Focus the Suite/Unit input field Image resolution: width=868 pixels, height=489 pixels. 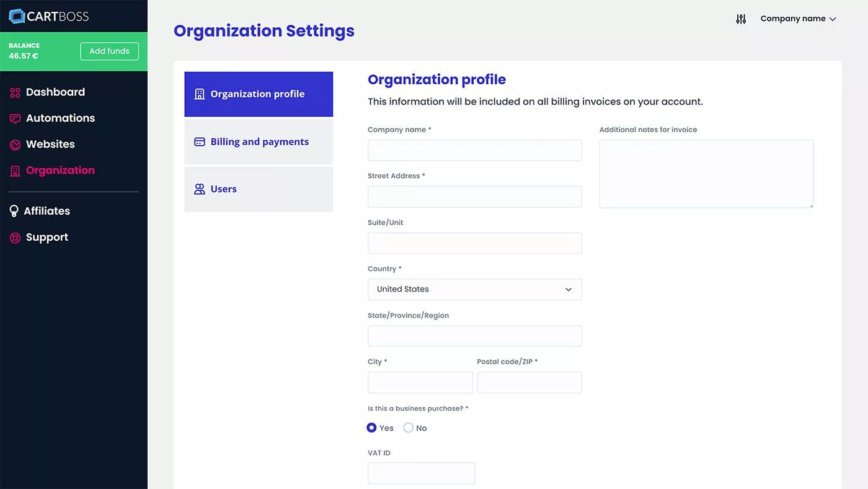[x=475, y=243]
